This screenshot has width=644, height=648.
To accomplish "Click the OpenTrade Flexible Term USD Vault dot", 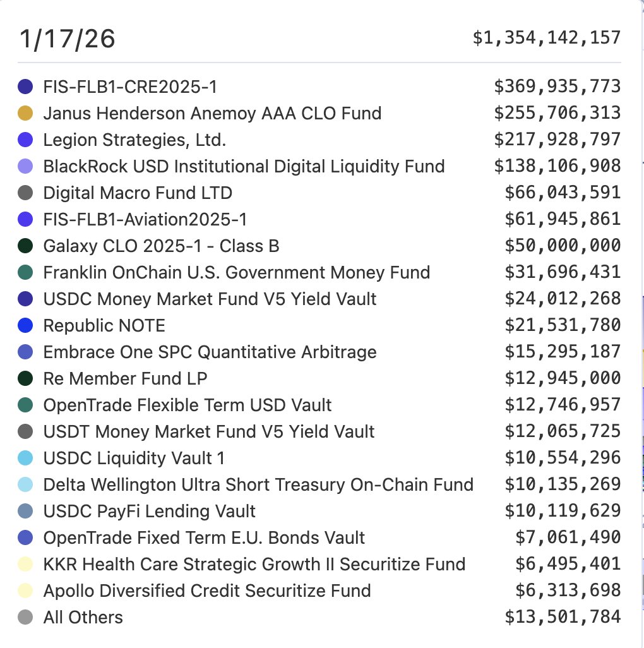I will (x=25, y=405).
